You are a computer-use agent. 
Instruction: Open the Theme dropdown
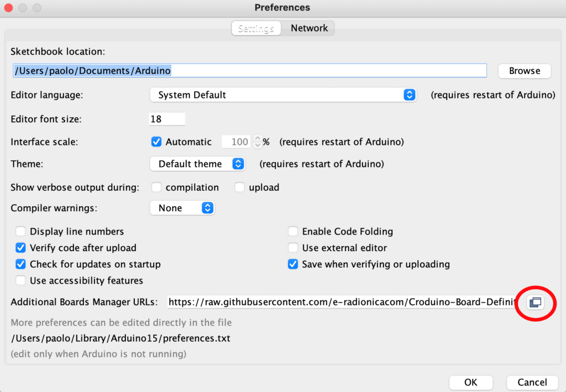[197, 164]
